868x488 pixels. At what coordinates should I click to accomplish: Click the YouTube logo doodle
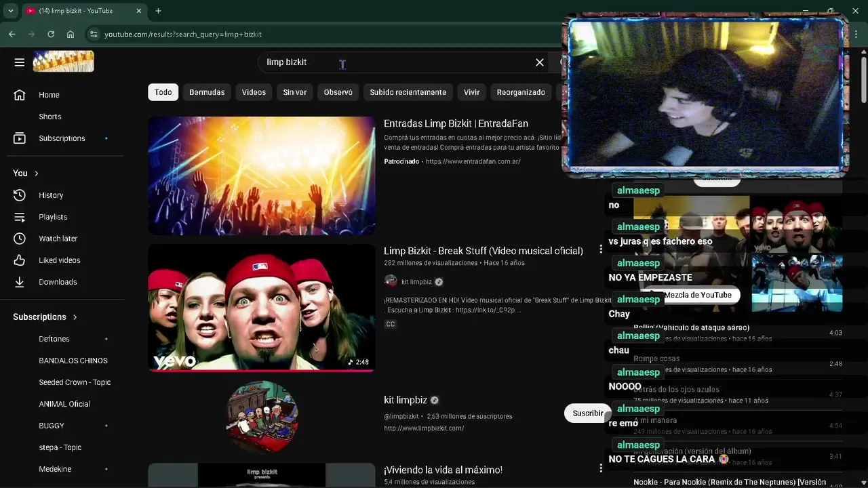pyautogui.click(x=63, y=62)
